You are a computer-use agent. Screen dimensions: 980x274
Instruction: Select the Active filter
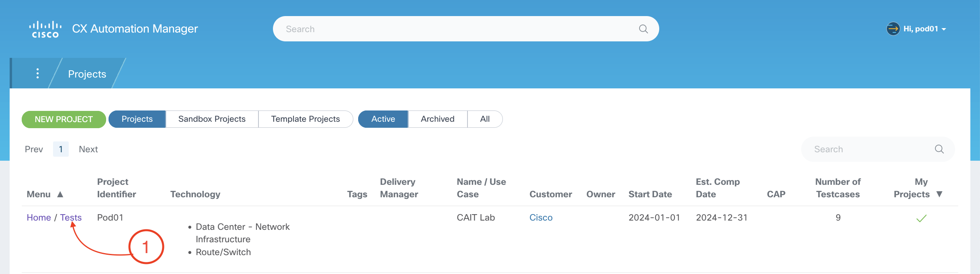(x=383, y=119)
